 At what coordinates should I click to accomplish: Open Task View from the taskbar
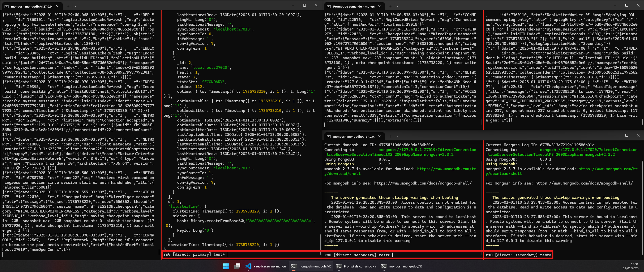tap(237, 266)
